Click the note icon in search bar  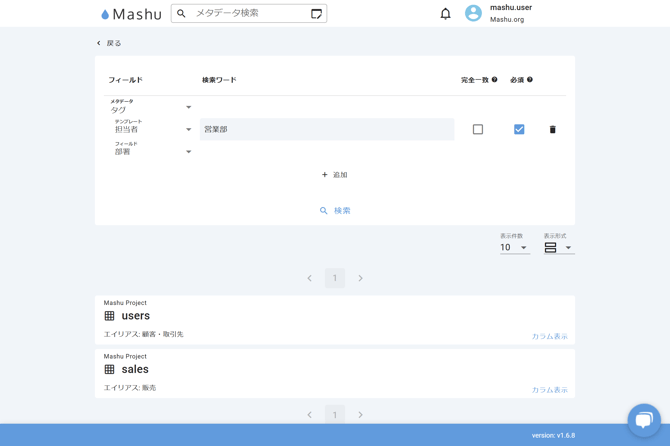[316, 14]
